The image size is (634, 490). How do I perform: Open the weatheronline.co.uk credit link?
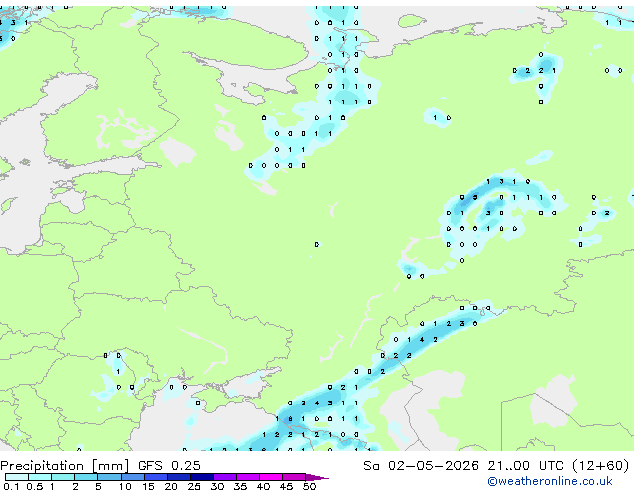[550, 481]
